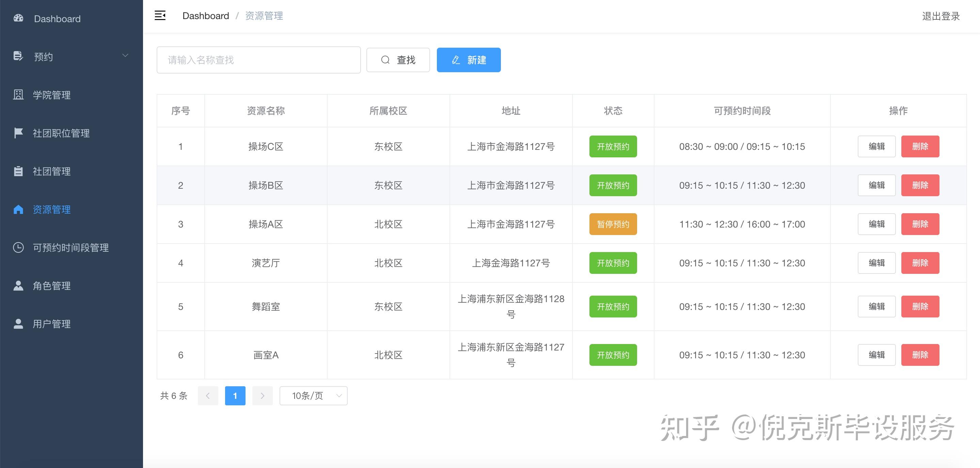The height and width of the screenshot is (468, 980).
Task: Open 角色管理 menu item
Action: pos(72,286)
